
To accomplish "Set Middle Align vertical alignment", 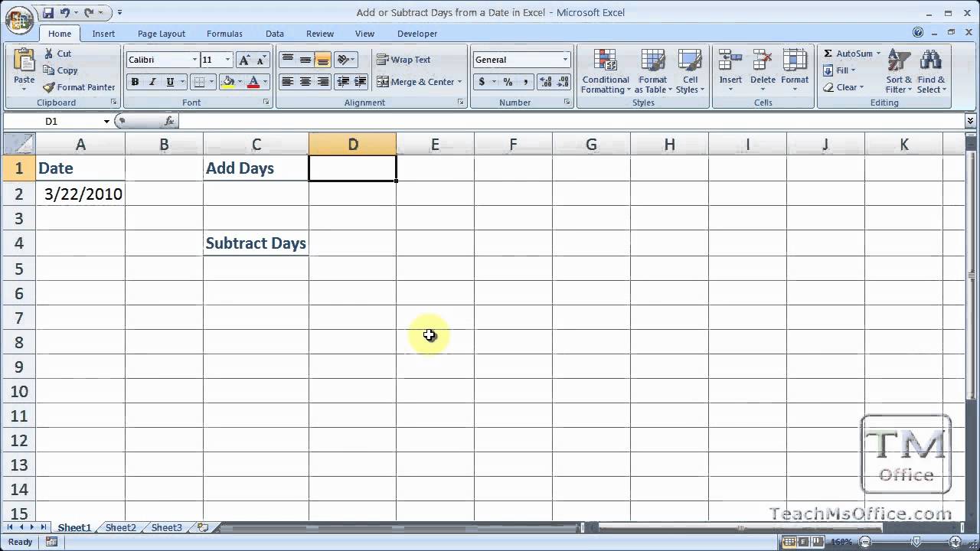I will coord(305,60).
